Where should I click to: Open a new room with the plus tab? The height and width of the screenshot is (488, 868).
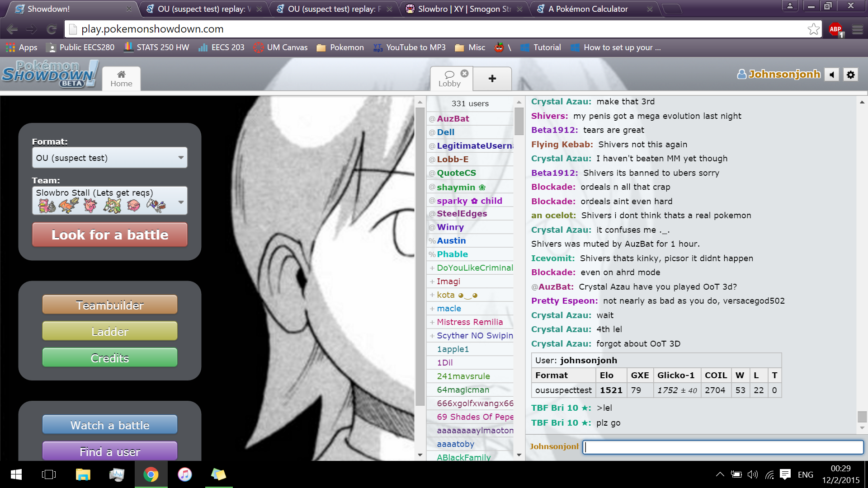492,78
